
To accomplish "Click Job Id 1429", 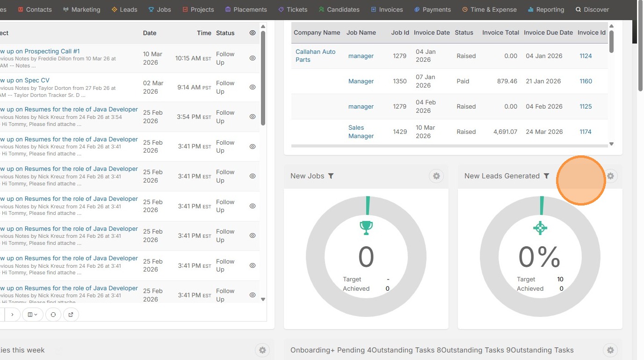I will (x=400, y=132).
